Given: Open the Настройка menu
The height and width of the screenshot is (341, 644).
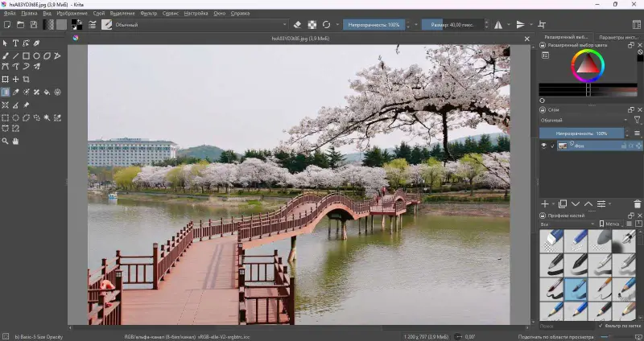Looking at the screenshot, I should [196, 13].
